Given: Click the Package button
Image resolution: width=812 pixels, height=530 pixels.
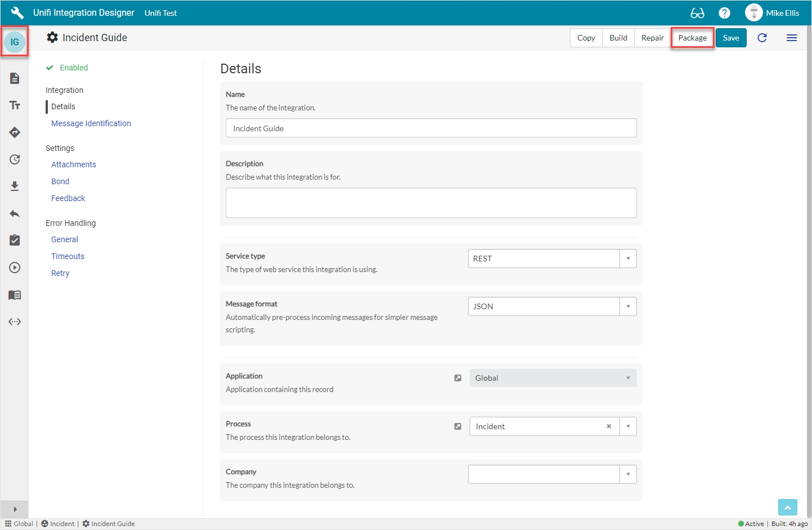Looking at the screenshot, I should [x=692, y=38].
